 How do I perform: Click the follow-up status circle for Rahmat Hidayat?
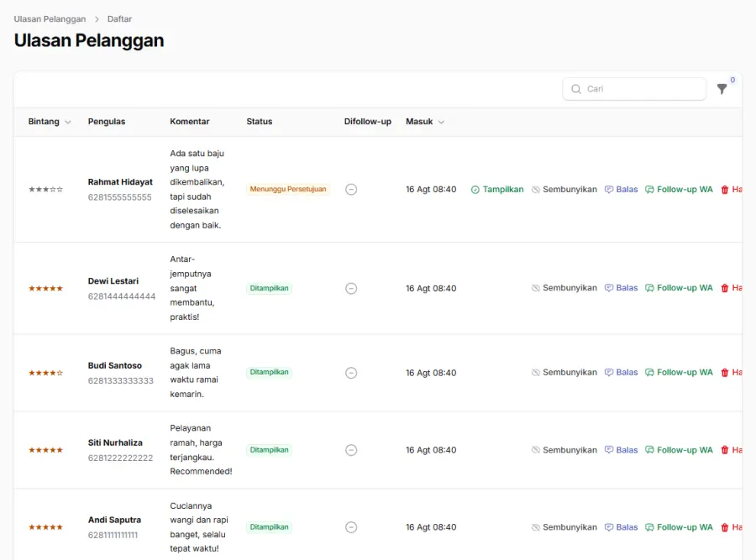pos(351,190)
